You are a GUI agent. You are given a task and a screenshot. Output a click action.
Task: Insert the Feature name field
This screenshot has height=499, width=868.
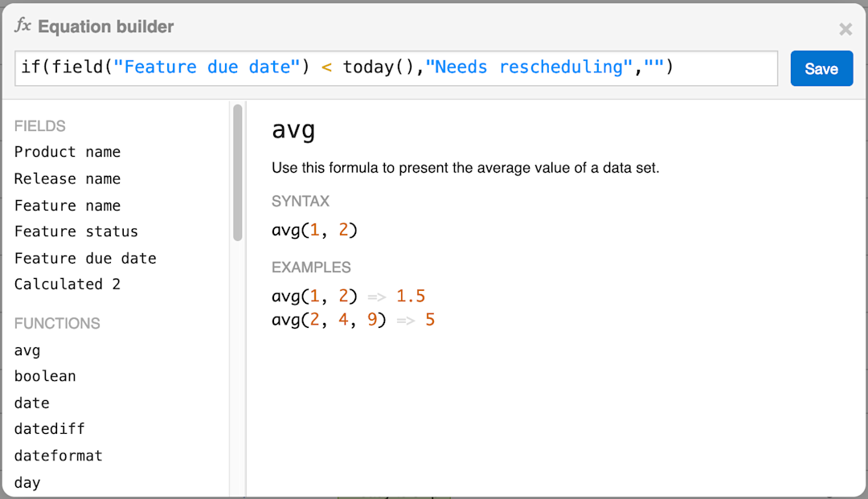tap(67, 206)
